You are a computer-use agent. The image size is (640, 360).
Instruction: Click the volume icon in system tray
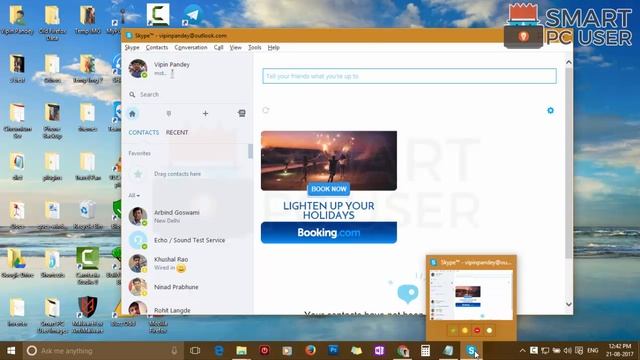567,351
